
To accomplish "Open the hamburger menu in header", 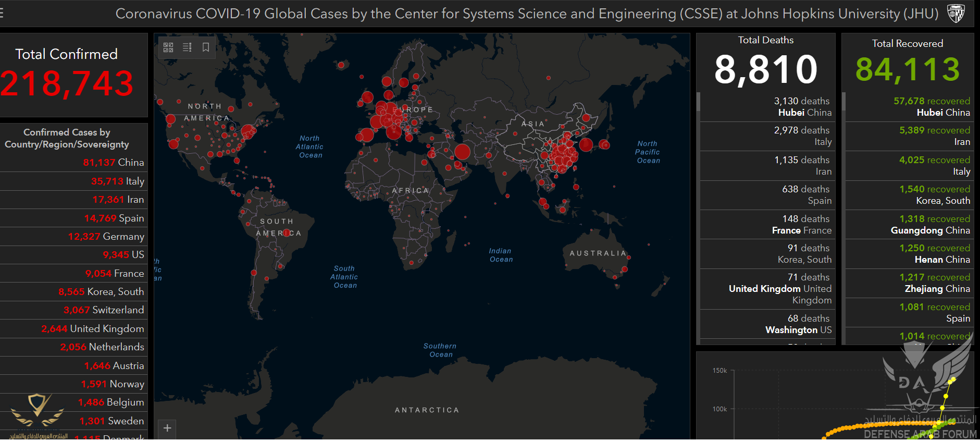I will tap(2, 13).
